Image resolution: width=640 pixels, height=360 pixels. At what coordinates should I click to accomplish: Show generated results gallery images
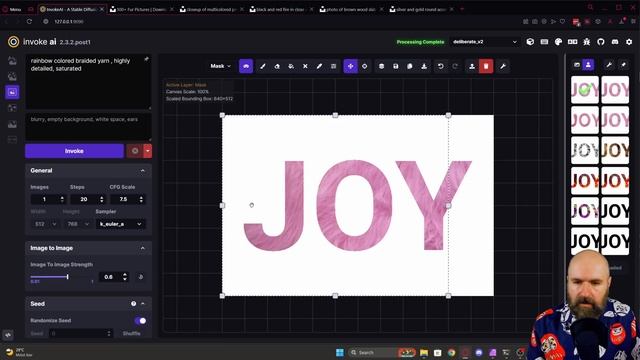tap(577, 64)
